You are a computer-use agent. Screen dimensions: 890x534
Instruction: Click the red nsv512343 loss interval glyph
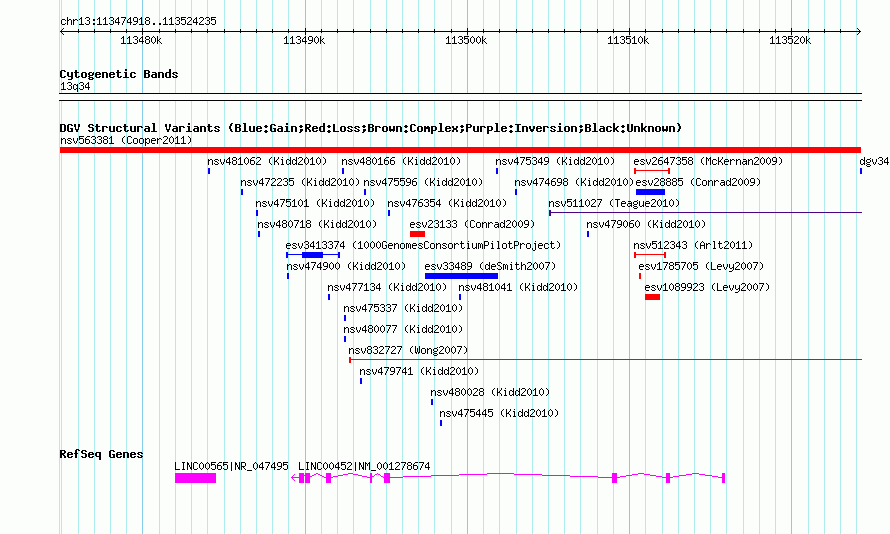[x=650, y=255]
